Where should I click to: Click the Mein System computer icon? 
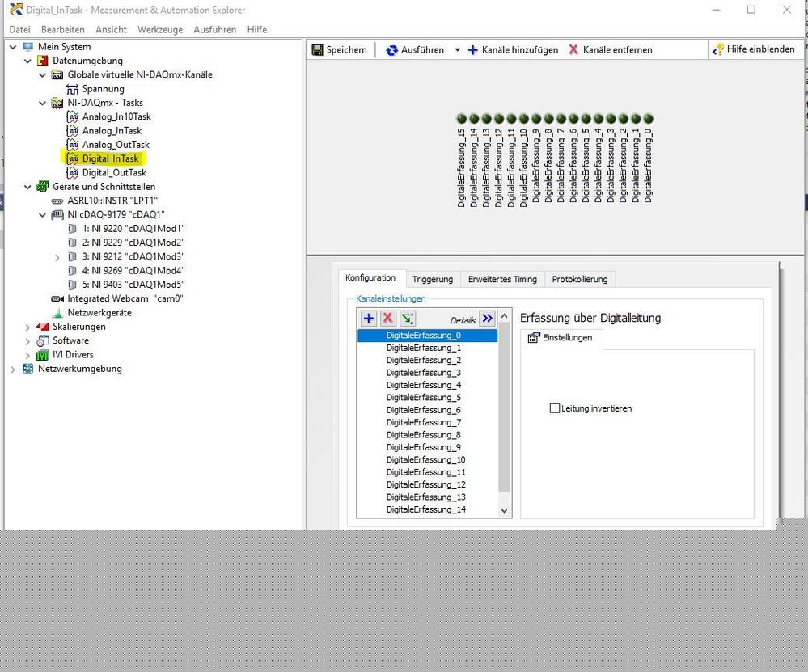27,47
